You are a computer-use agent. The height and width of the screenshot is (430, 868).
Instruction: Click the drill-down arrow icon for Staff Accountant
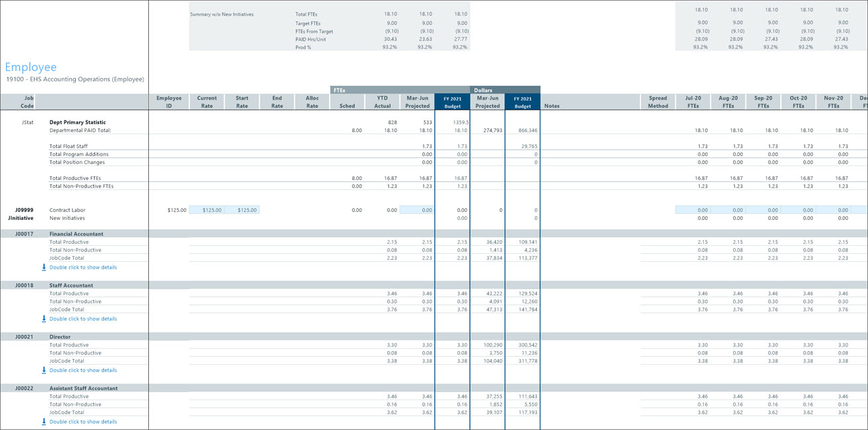(x=43, y=318)
